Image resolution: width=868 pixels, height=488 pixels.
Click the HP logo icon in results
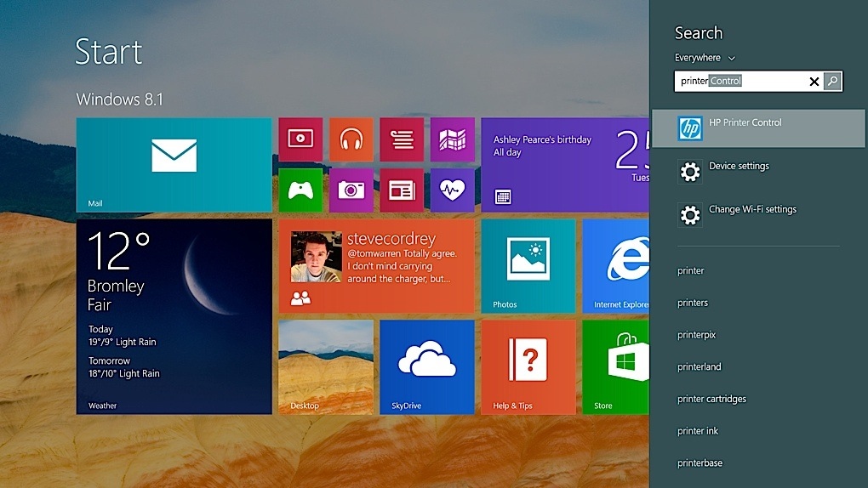(x=690, y=128)
